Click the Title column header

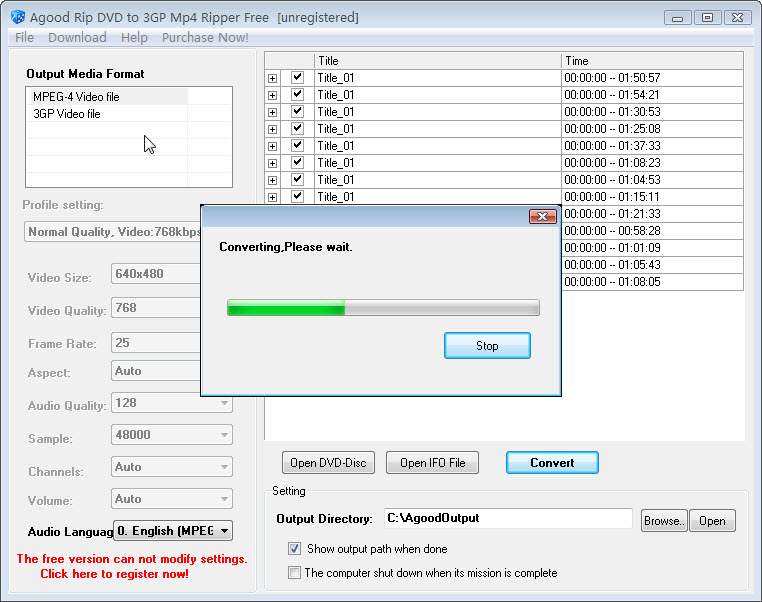[437, 61]
